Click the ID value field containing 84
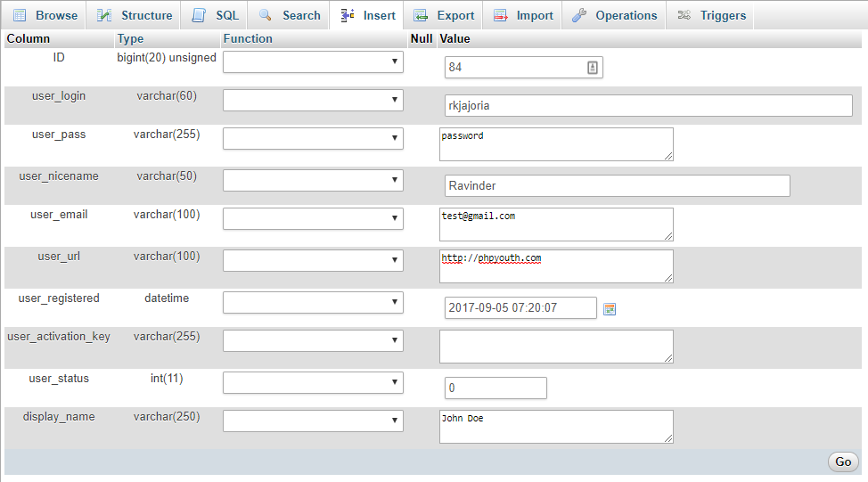 (x=524, y=68)
